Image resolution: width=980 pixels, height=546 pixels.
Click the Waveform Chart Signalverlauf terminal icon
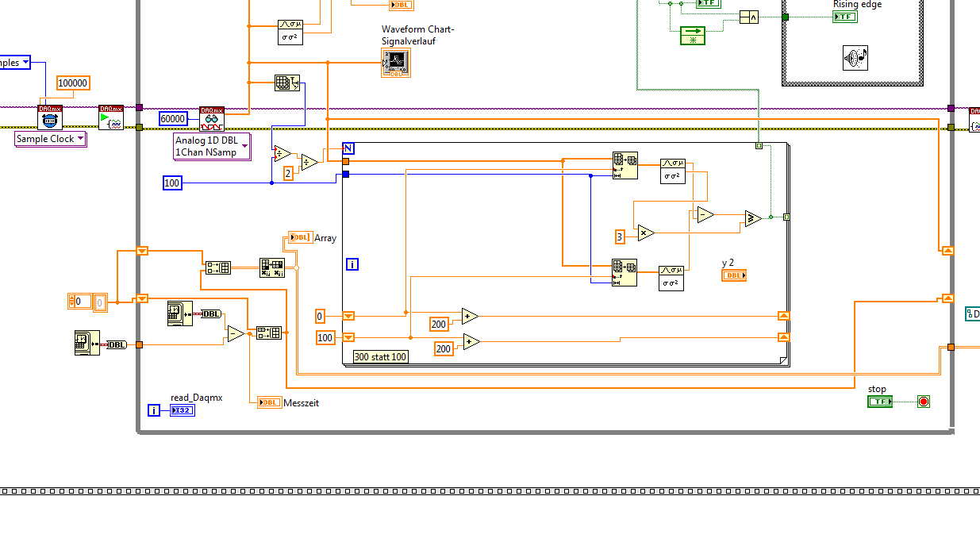click(396, 63)
